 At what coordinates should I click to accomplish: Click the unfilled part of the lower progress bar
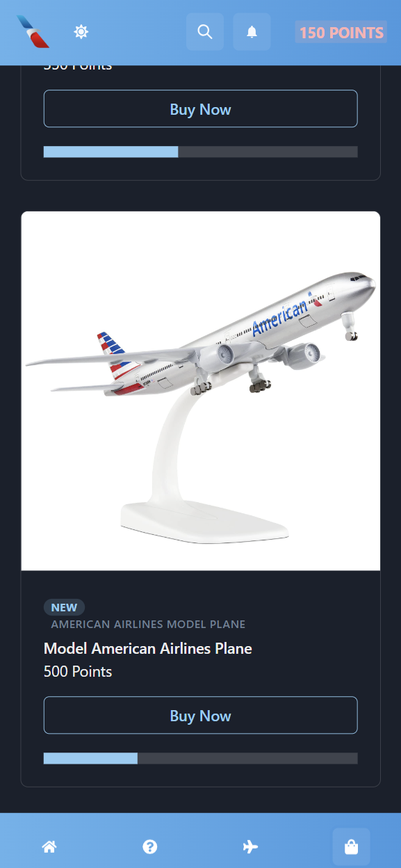[x=247, y=758]
